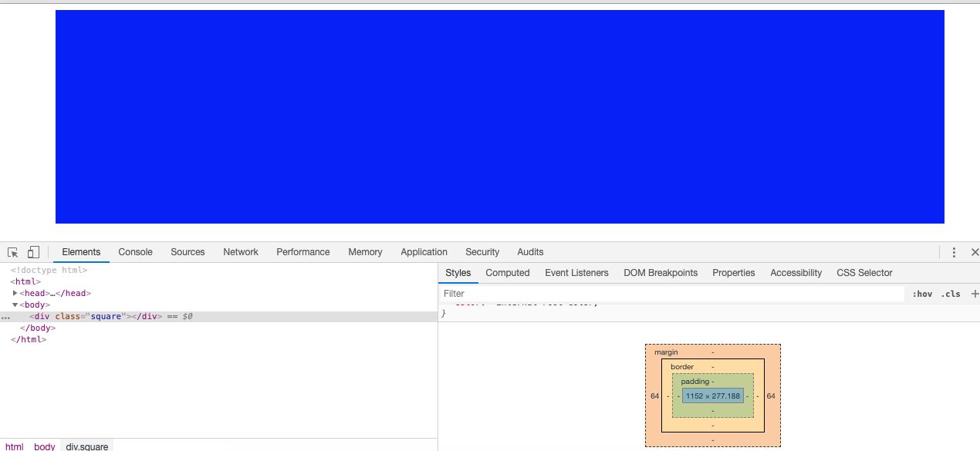Click the doctype html line

[x=49, y=271]
